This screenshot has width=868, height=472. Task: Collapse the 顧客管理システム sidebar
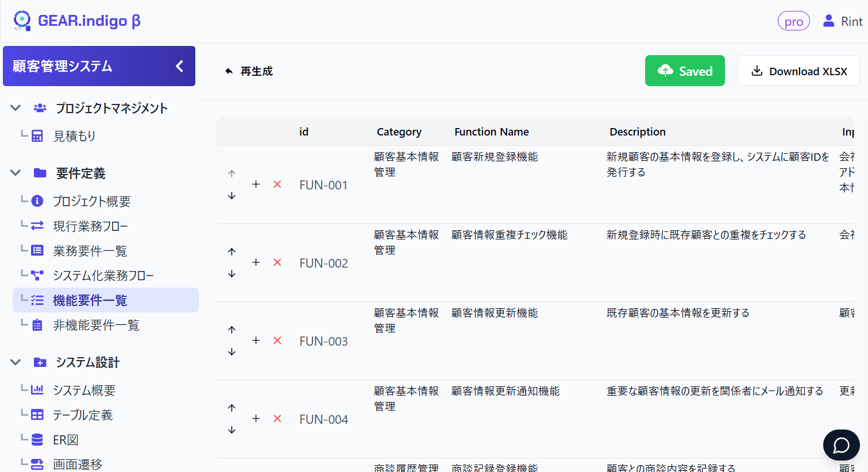coord(179,66)
